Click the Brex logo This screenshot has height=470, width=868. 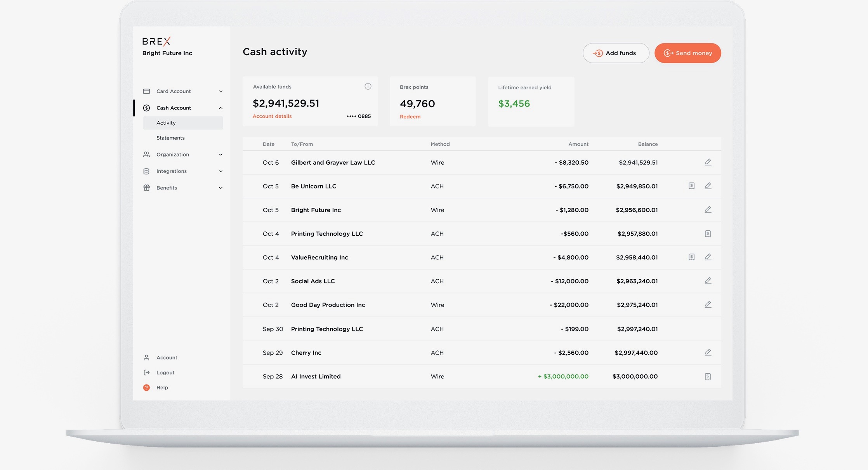[156, 41]
